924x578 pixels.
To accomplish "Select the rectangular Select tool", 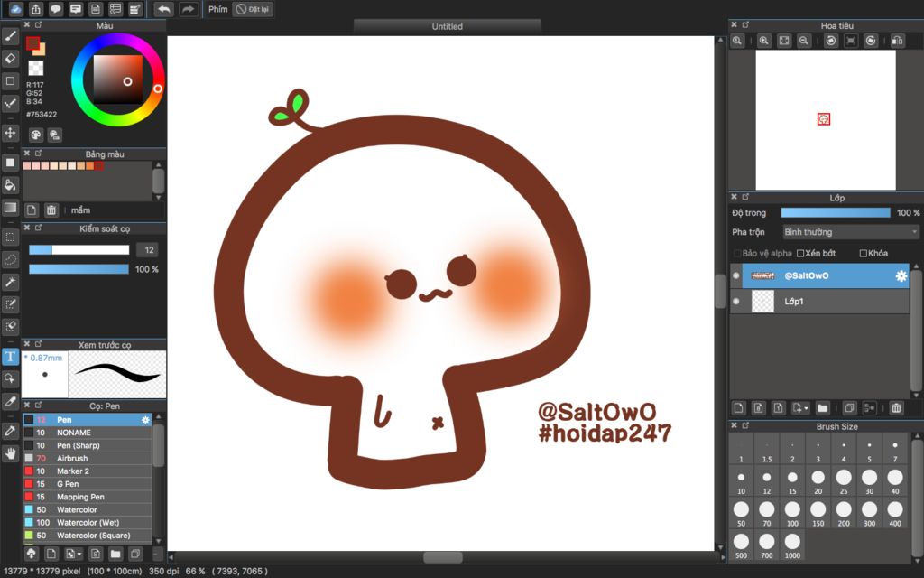I will (10, 238).
